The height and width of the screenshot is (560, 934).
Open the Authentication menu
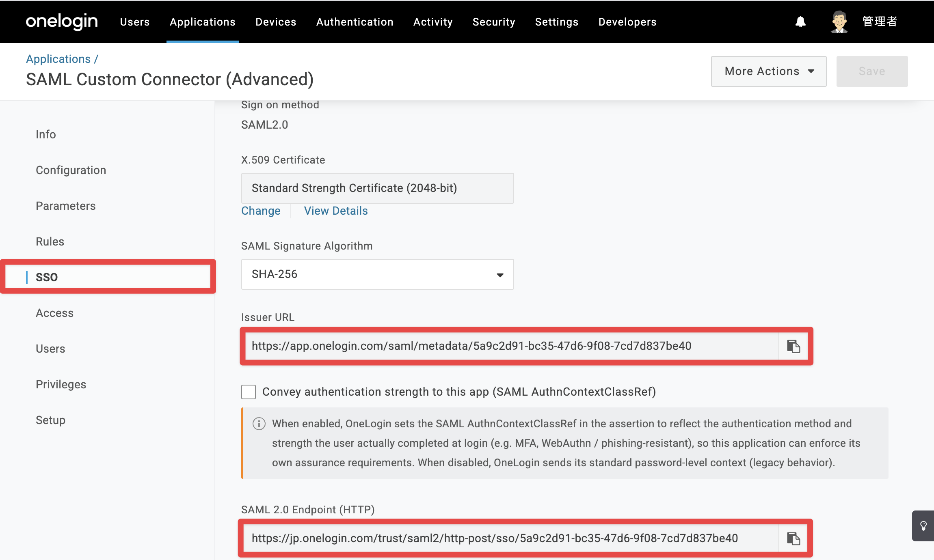[x=355, y=22]
